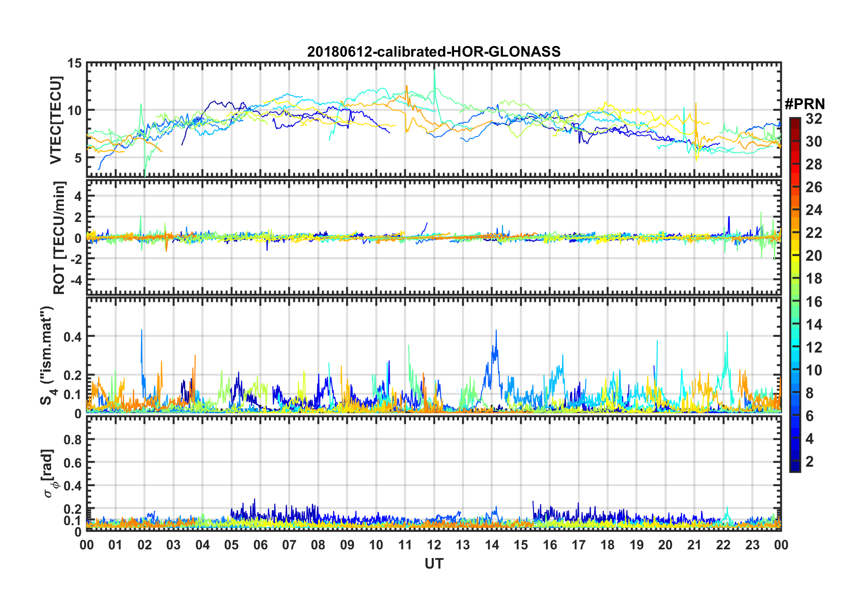Select x-axis hour tick label 07
Viewport: 868px width, 590px height.
[x=289, y=545]
